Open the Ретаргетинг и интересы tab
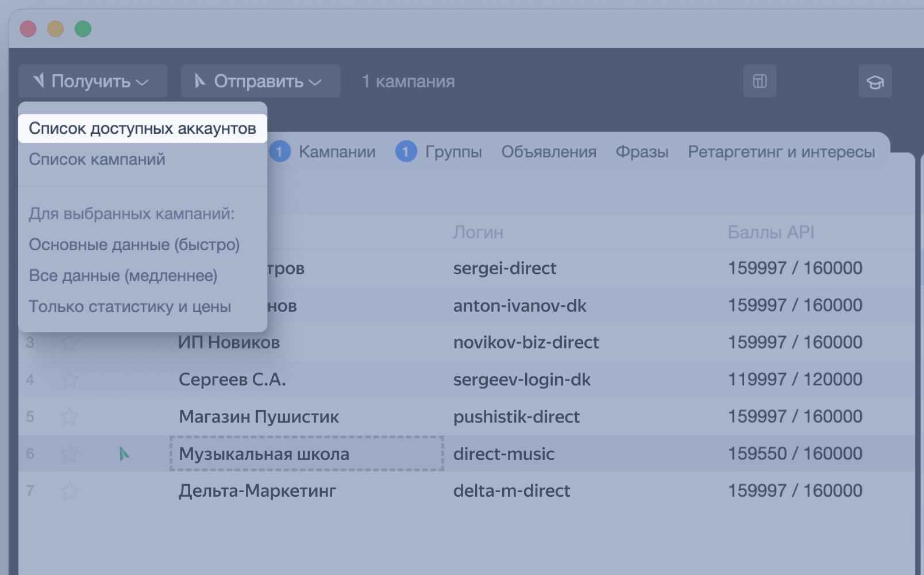This screenshot has width=924, height=575. point(781,152)
